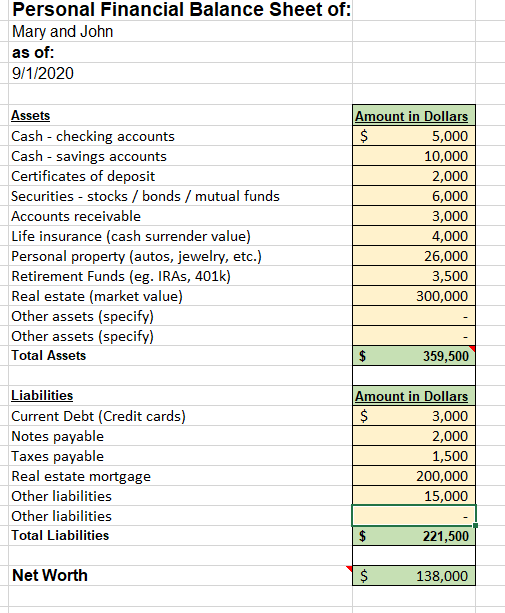Select the 221,500 total liabilities cell
This screenshot has width=505, height=613.
414,536
